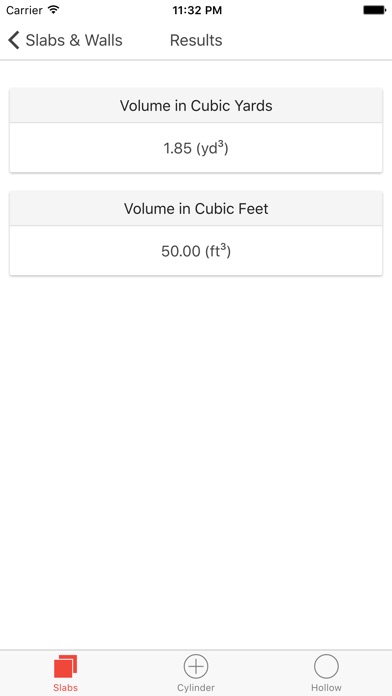Click empty area below the result cards

coord(196,462)
